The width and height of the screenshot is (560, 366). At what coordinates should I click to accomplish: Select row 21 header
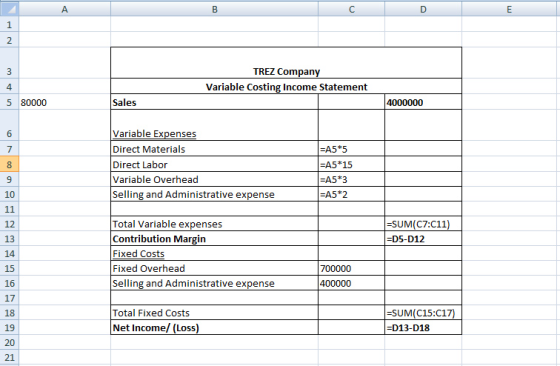pos(9,357)
